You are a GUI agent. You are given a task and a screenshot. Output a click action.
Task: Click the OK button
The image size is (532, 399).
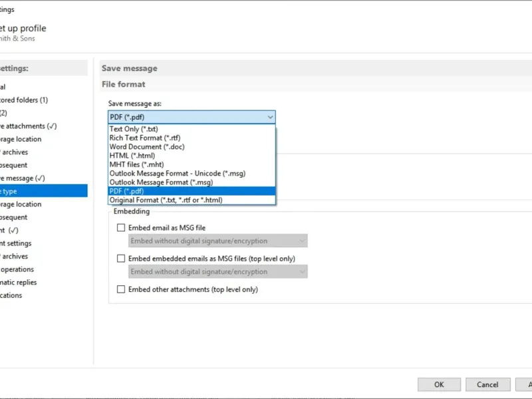pos(439,384)
